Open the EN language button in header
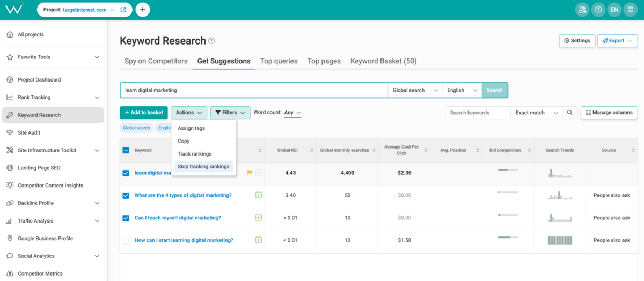The height and width of the screenshot is (281, 644). click(x=614, y=10)
